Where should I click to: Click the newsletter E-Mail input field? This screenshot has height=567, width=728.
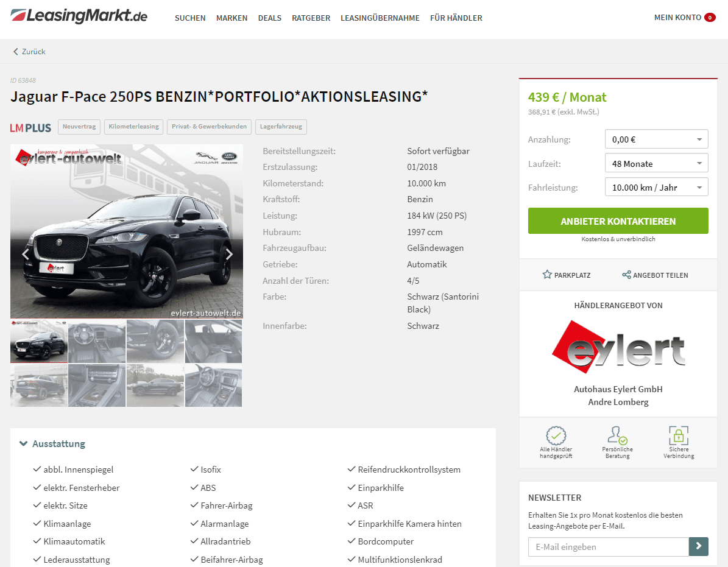pyautogui.click(x=608, y=546)
